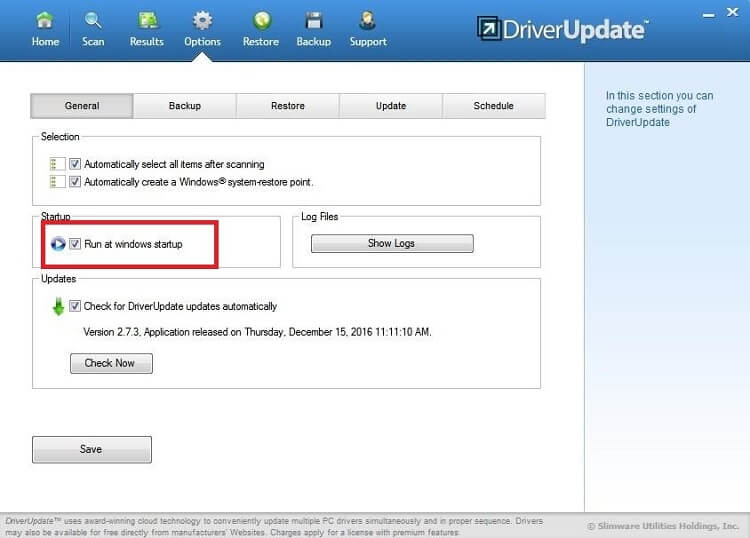Viewport: 750px width, 538px height.
Task: Switch to the Backup options tab
Action: click(185, 106)
